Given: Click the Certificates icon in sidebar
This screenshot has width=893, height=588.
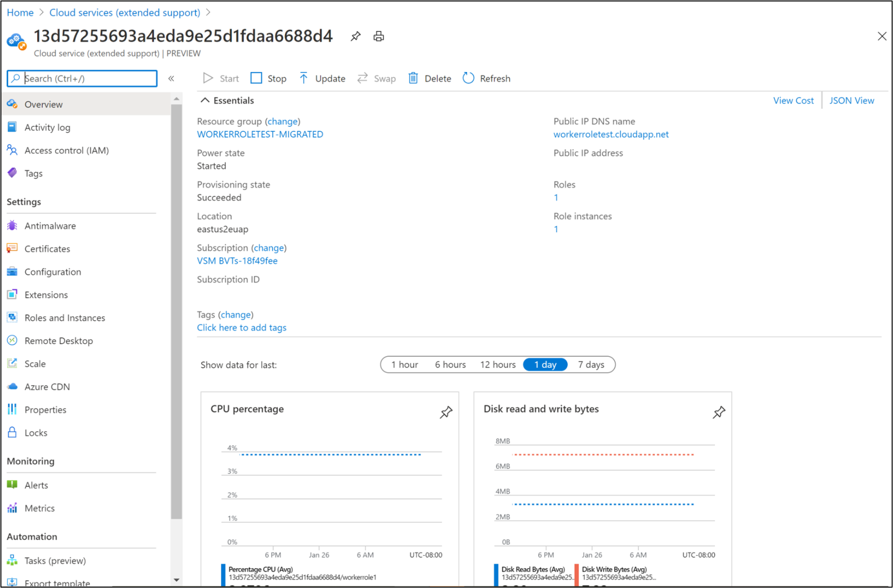Looking at the screenshot, I should click(x=13, y=248).
